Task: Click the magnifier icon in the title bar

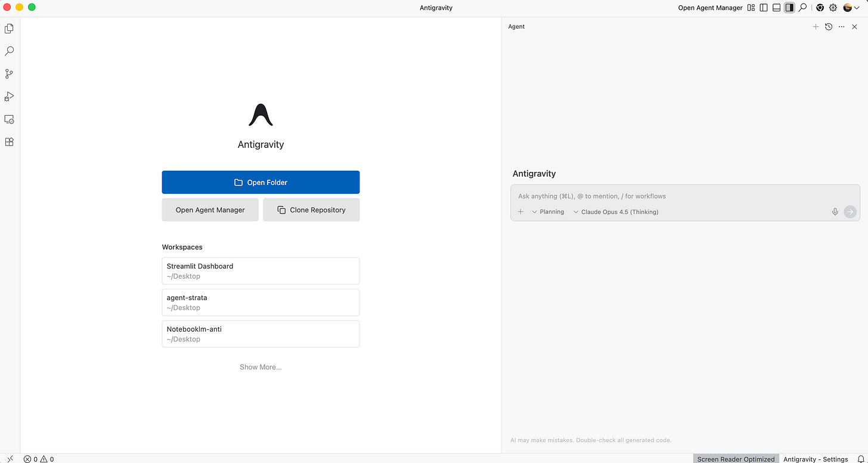Action: (x=803, y=8)
